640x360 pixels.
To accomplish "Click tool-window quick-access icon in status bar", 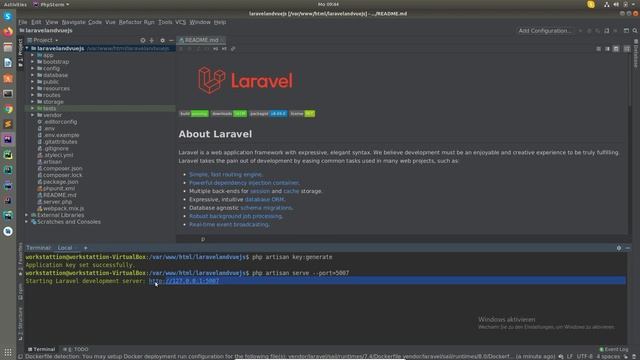I will (20, 356).
